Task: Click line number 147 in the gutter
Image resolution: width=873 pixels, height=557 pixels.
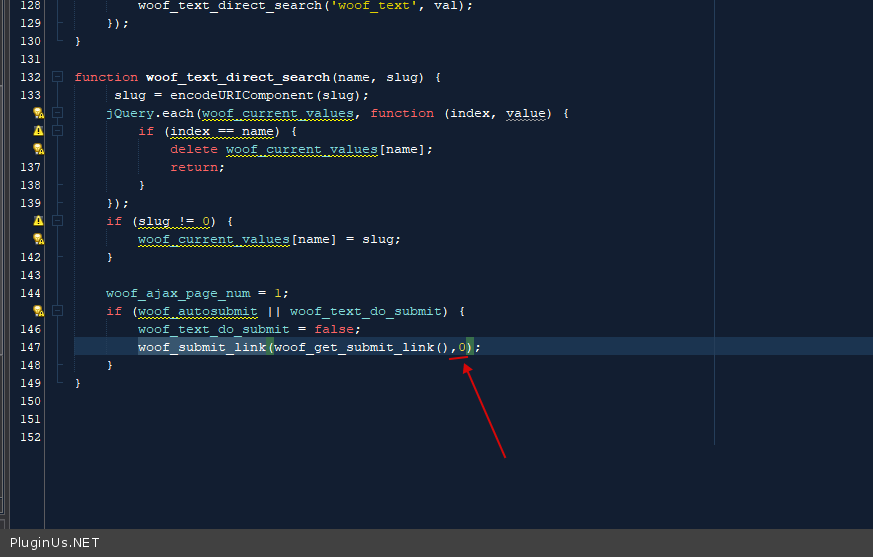Action: coord(31,347)
